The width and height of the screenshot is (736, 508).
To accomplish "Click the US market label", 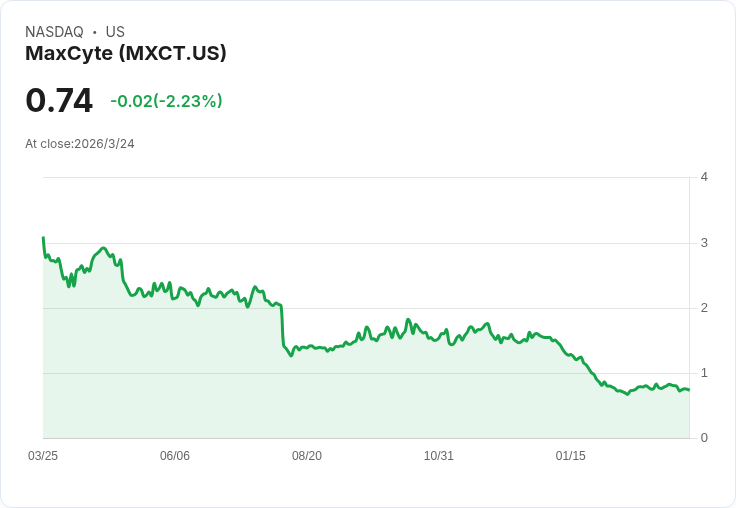I will point(115,32).
